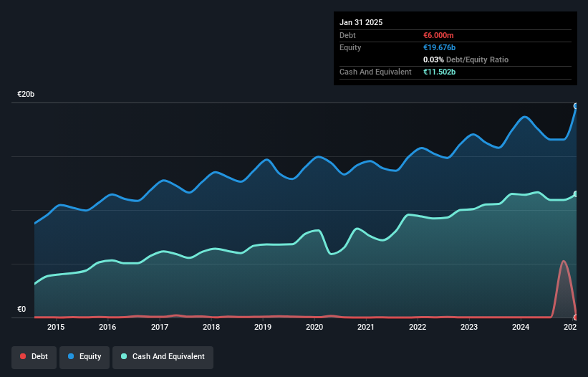
Task: Click the €11.502b cash value in tooltip
Action: 439,72
